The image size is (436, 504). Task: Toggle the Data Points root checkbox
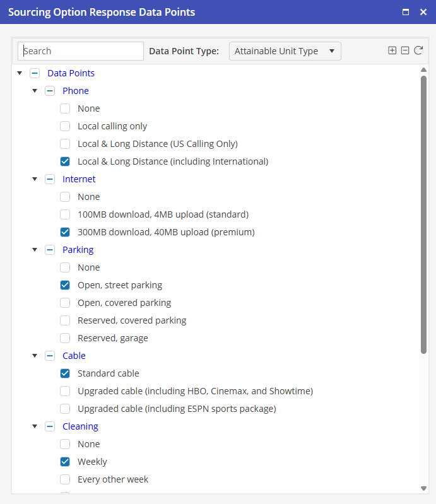[x=35, y=73]
